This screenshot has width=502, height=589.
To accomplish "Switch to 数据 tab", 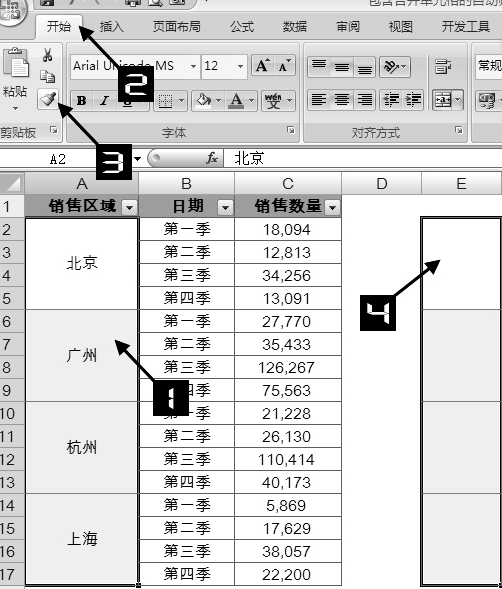I will (295, 27).
